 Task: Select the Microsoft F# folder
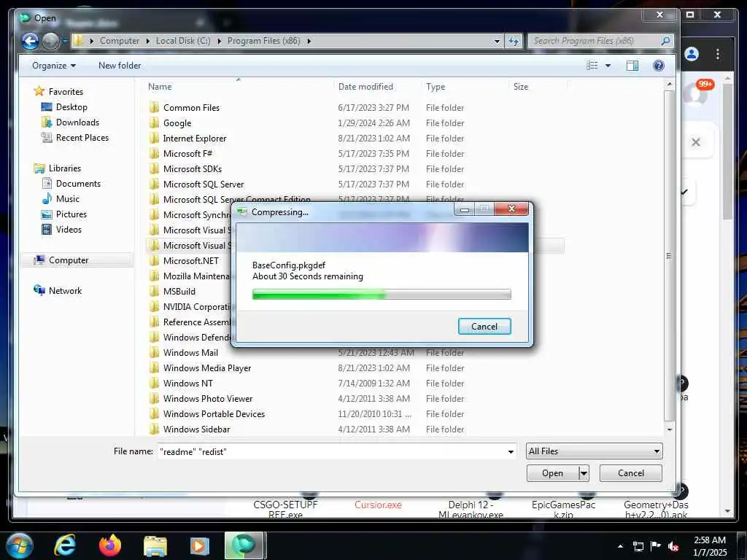[187, 153]
